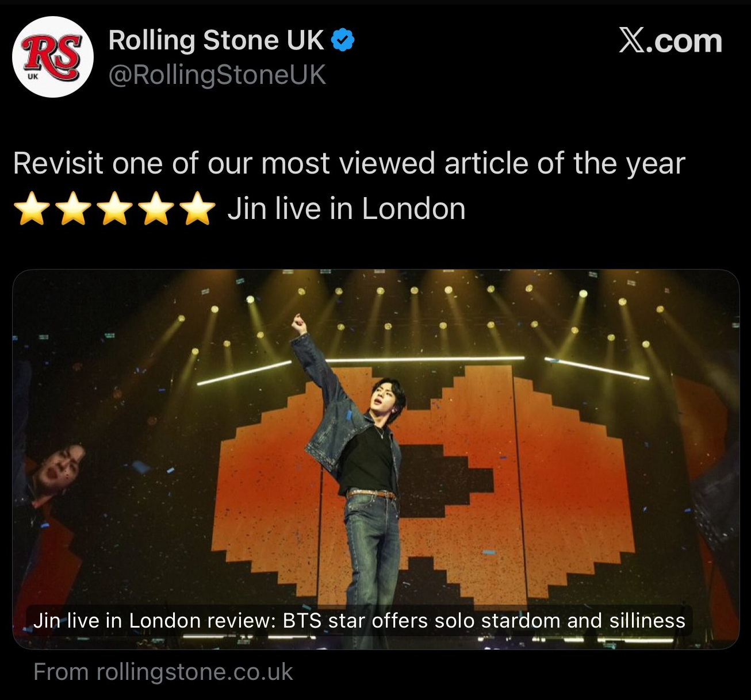The height and width of the screenshot is (700, 751).
Task: Open the Rolling Stone UK profile avatar
Action: 53,57
